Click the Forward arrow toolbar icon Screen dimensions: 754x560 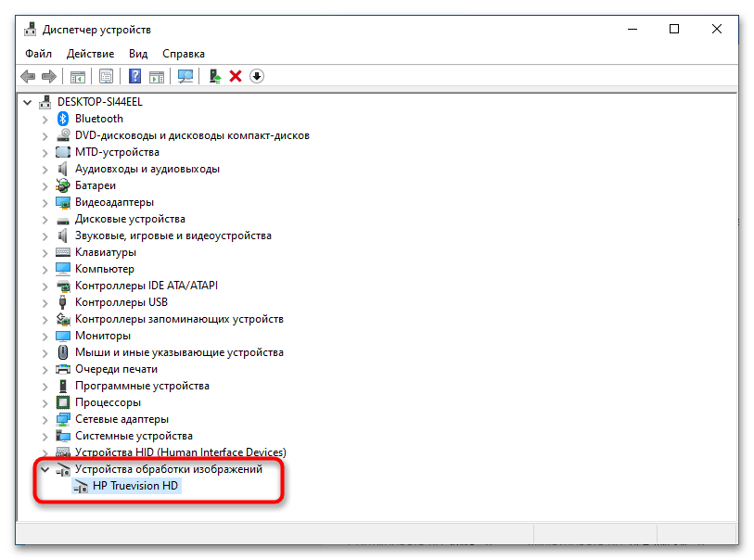click(49, 76)
